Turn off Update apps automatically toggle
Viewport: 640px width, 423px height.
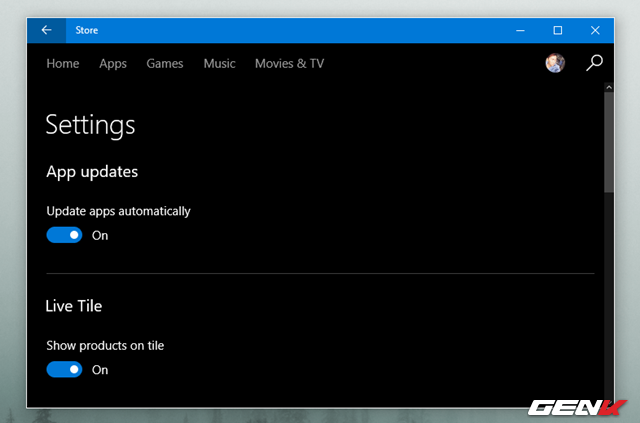point(64,235)
